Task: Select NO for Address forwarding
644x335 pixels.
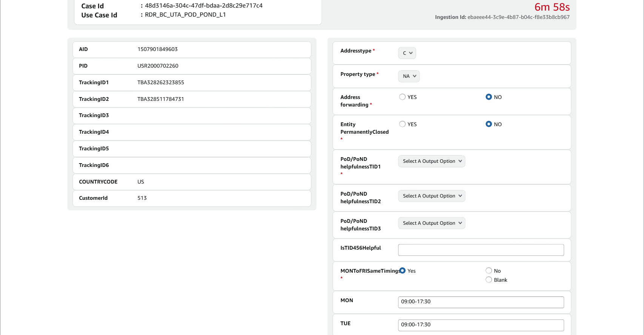Action: coord(489,97)
